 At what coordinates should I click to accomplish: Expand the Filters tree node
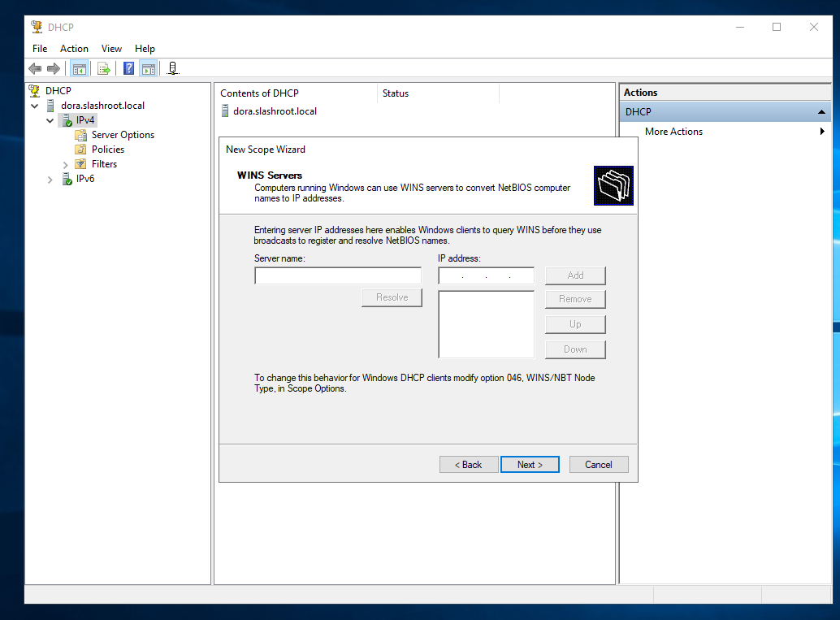(x=66, y=164)
